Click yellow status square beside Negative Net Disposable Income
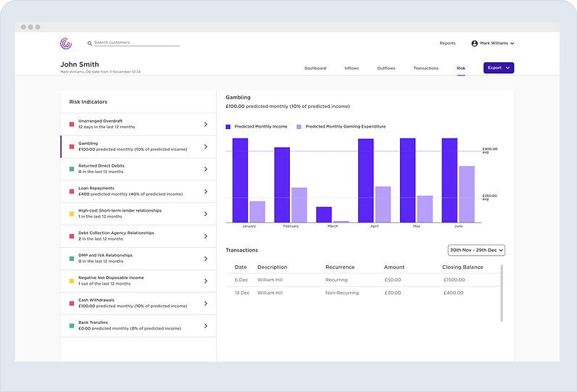This screenshot has width=577, height=392. pos(71,280)
